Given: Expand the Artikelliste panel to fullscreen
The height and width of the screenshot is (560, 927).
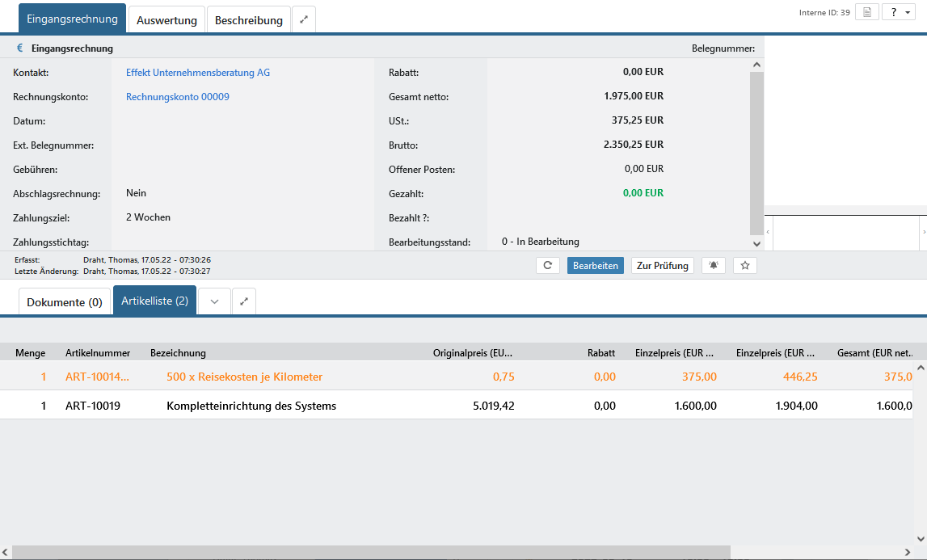Looking at the screenshot, I should click(x=244, y=301).
